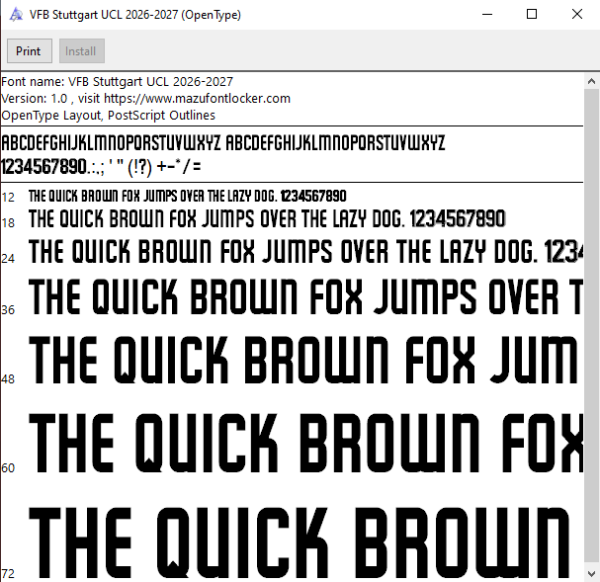This screenshot has width=600, height=582.
Task: Click the size 18 label
Action: 8,223
